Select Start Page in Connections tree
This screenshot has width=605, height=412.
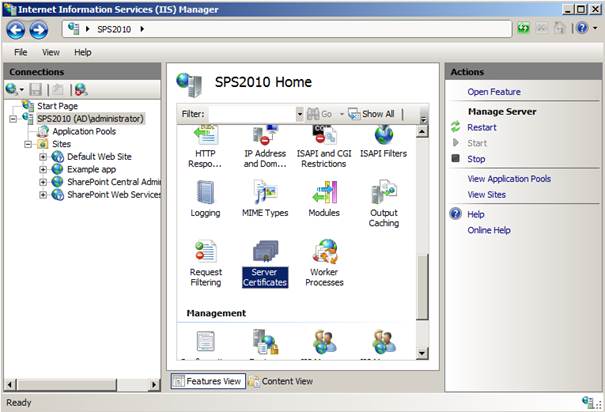[x=57, y=106]
